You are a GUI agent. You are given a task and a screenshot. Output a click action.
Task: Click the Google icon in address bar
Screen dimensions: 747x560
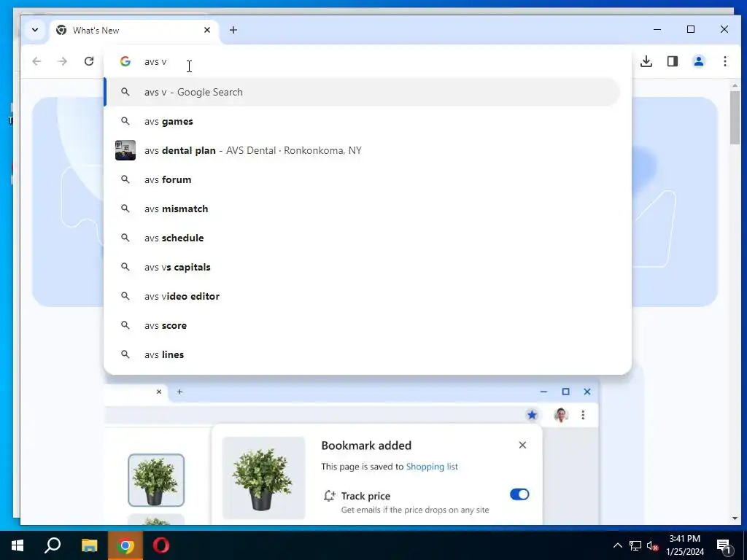pyautogui.click(x=125, y=61)
